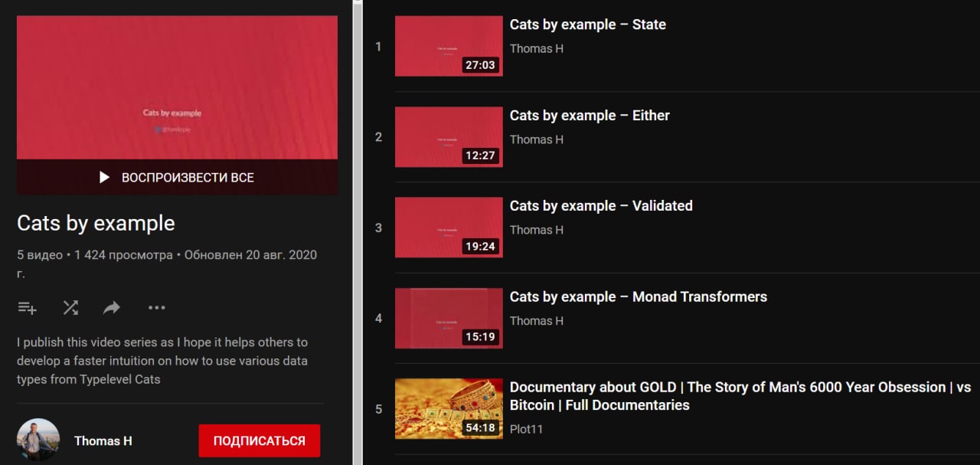
Task: Open the 'Cats by example – Either' title
Action: pos(590,116)
